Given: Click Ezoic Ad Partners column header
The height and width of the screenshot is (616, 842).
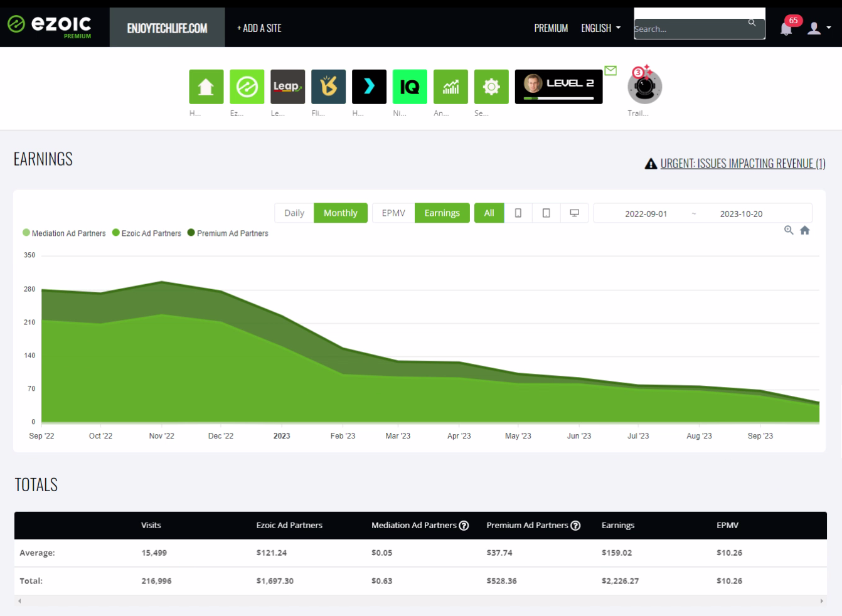Looking at the screenshot, I should tap(289, 526).
